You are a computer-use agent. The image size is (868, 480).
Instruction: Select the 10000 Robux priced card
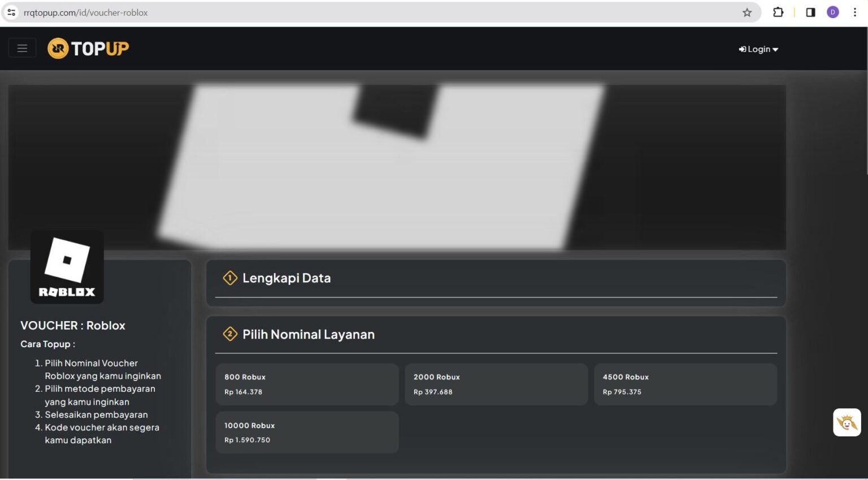click(307, 432)
